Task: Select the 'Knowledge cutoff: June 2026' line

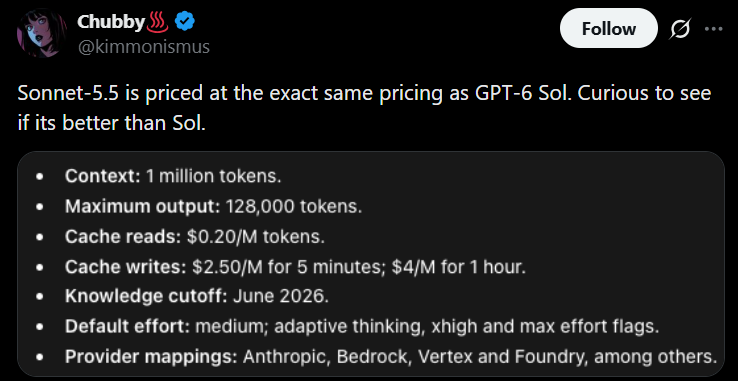Action: point(197,297)
